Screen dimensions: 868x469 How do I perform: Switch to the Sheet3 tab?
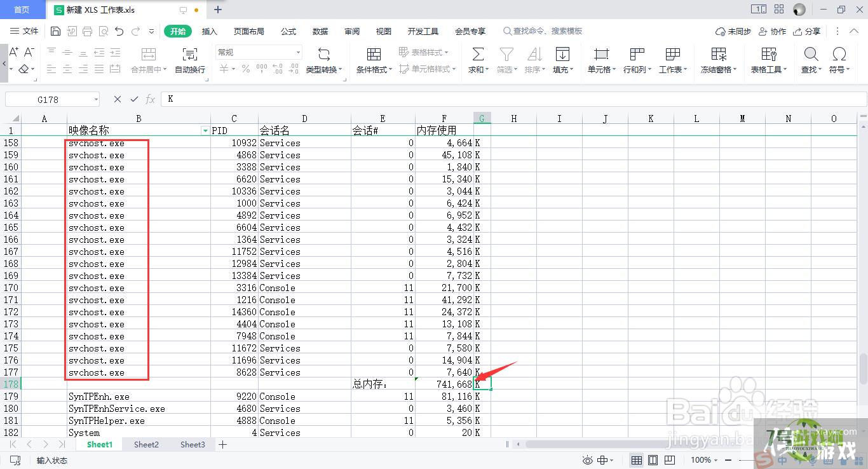point(193,445)
